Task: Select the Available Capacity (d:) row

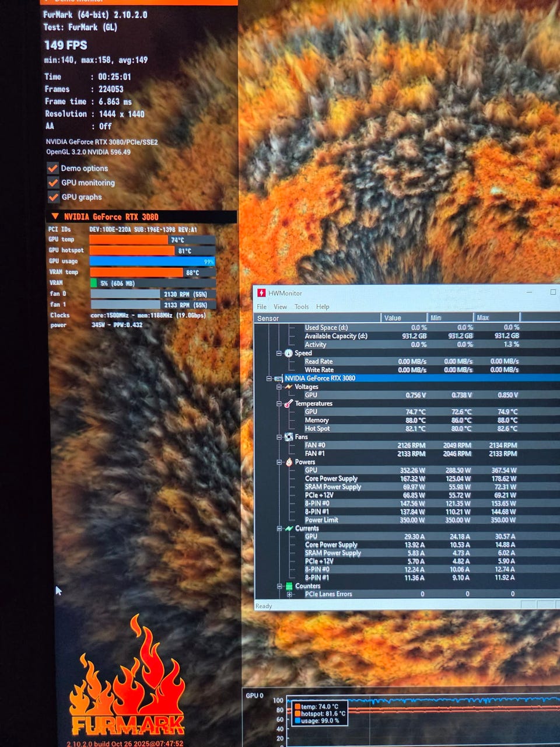Action: pyautogui.click(x=407, y=336)
